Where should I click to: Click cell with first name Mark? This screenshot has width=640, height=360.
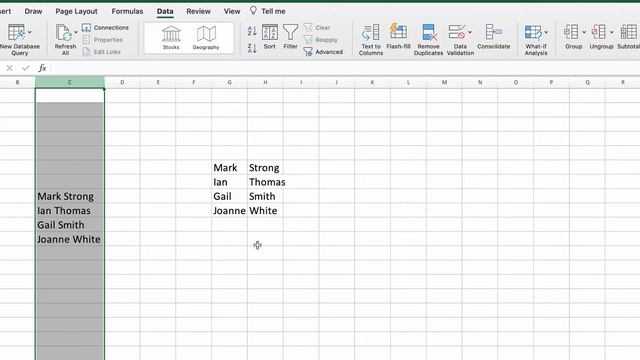[229, 168]
